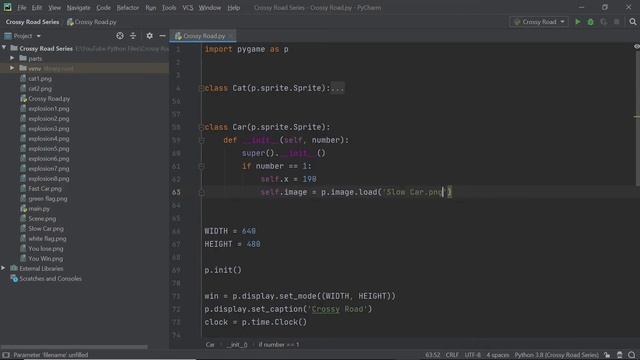The image size is (640, 360).
Task: Select explosion4.png in project tree
Action: [x=49, y=138]
